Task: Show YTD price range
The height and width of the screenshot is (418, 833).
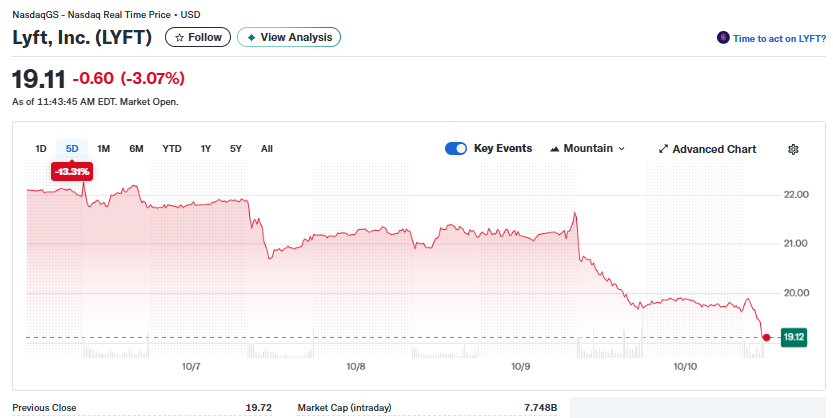Action: pyautogui.click(x=172, y=149)
